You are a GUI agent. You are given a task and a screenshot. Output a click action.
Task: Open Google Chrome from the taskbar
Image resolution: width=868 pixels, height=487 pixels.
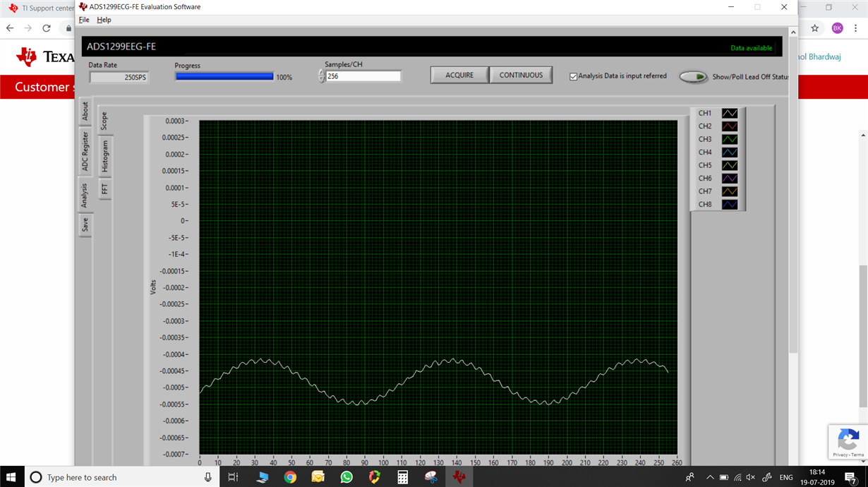[290, 477]
